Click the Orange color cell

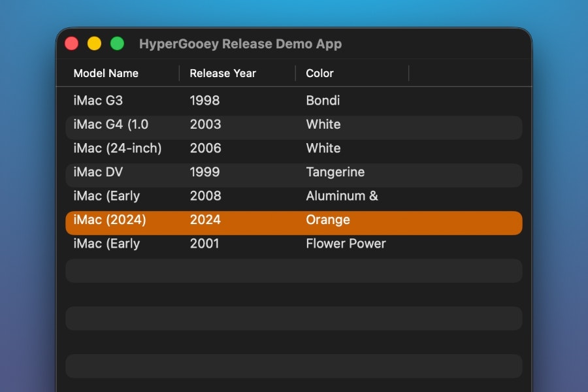[328, 220]
